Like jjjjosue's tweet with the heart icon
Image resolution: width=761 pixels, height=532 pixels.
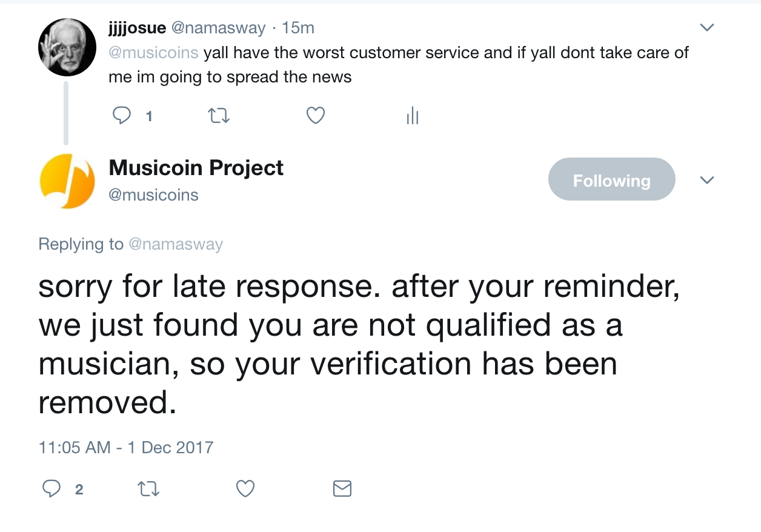[315, 115]
